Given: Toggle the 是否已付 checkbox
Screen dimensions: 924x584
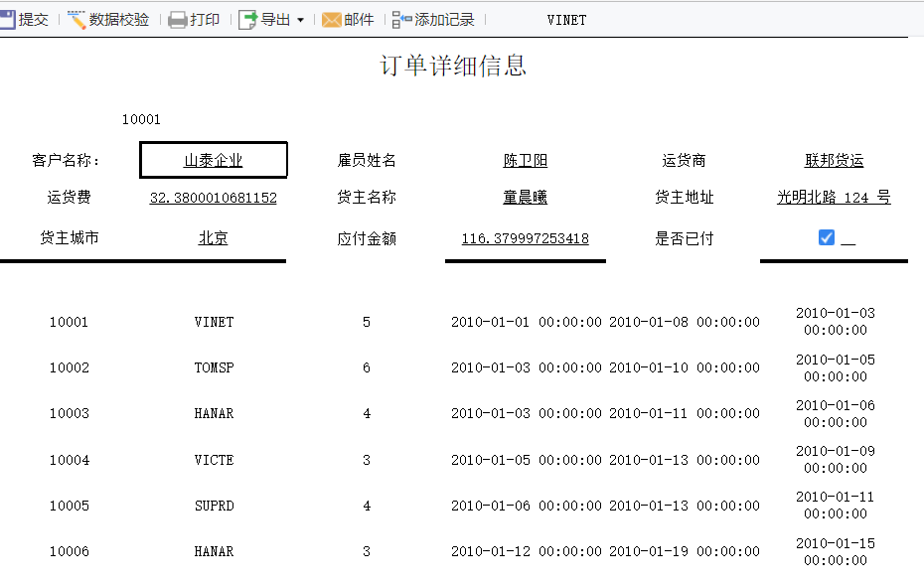Looking at the screenshot, I should click(x=827, y=237).
